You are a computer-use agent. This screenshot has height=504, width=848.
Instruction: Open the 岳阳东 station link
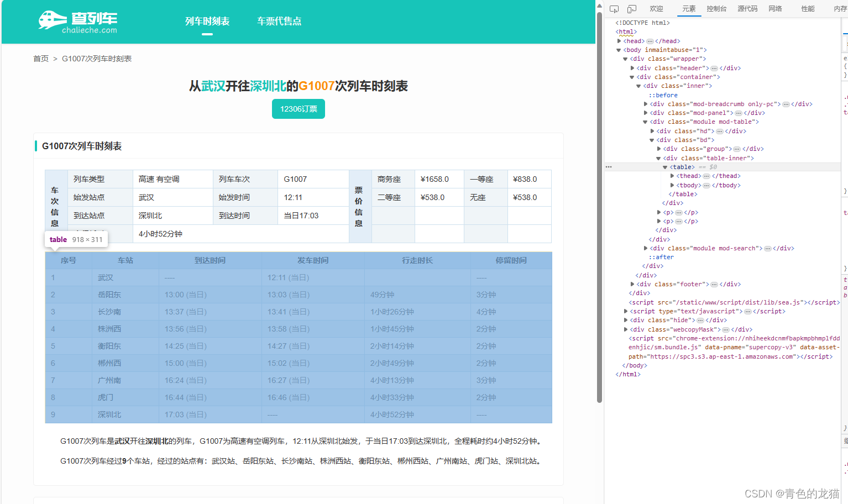click(x=109, y=295)
